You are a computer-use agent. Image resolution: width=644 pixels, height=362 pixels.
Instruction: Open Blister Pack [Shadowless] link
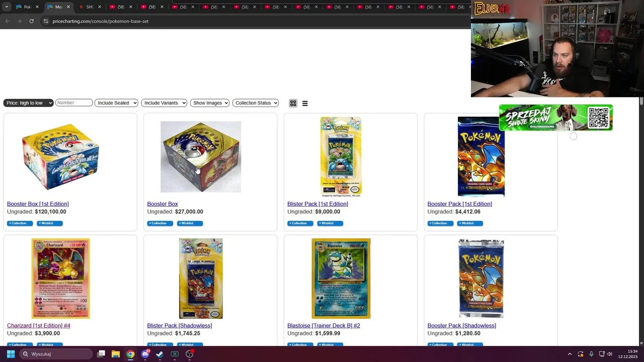point(180,326)
